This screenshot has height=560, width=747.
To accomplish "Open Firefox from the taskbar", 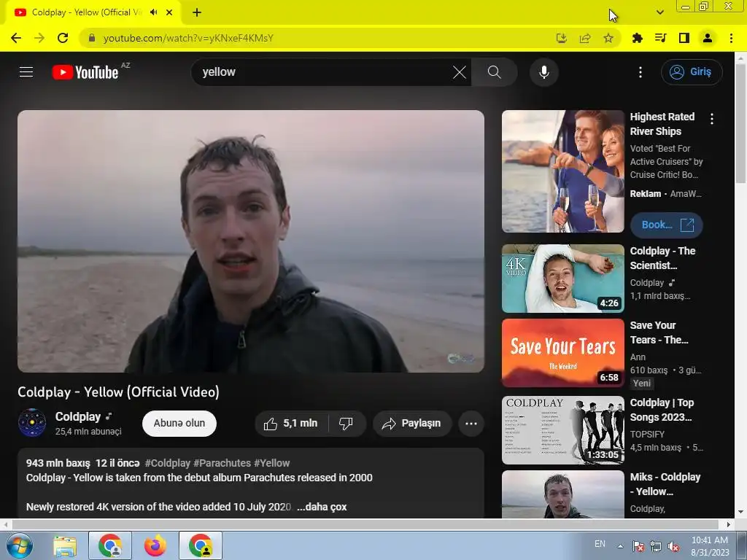I will (155, 545).
